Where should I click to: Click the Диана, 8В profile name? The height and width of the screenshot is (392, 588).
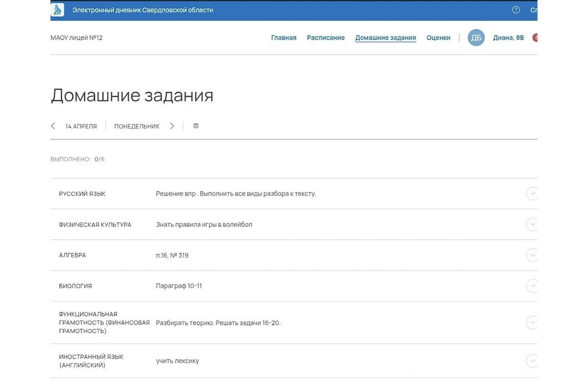508,37
